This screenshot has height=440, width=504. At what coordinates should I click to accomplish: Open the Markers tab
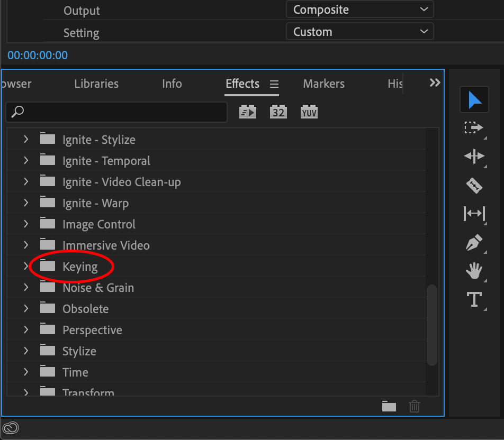[323, 84]
